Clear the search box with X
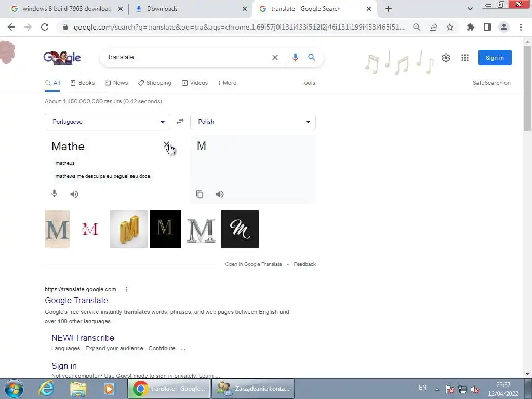Viewport: 532px width, 399px height. (x=275, y=57)
